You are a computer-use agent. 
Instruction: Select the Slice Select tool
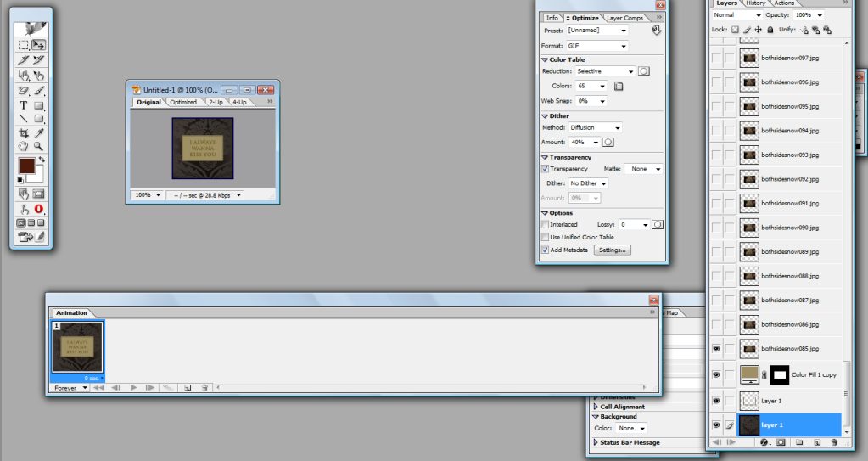tap(39, 59)
